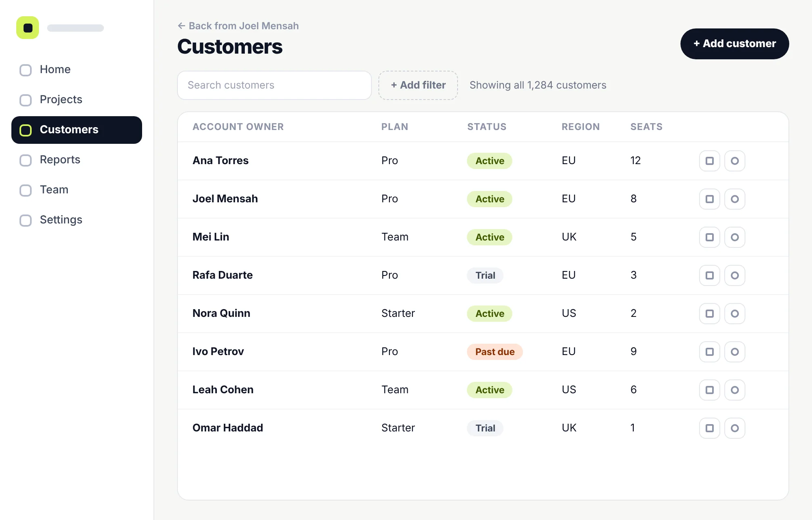The image size is (812, 520).
Task: Click the Add customer button
Action: (734, 44)
